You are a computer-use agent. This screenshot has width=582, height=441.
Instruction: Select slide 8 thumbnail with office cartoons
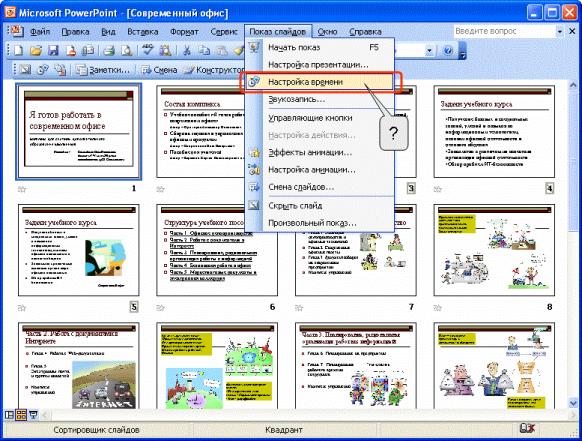[494, 250]
